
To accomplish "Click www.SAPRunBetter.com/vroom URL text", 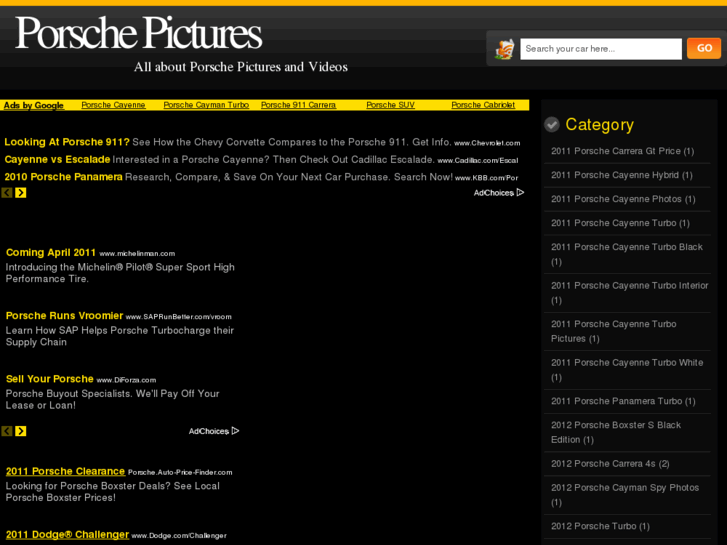I will click(179, 317).
